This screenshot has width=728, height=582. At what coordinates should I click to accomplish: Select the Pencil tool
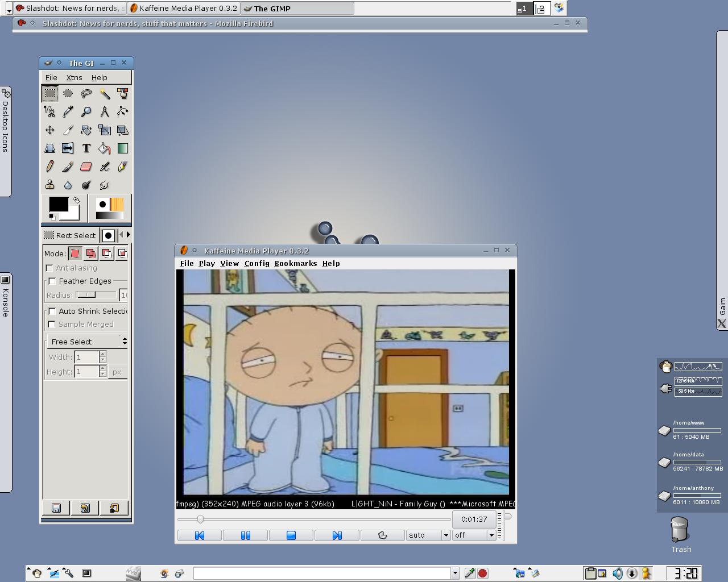(50, 167)
